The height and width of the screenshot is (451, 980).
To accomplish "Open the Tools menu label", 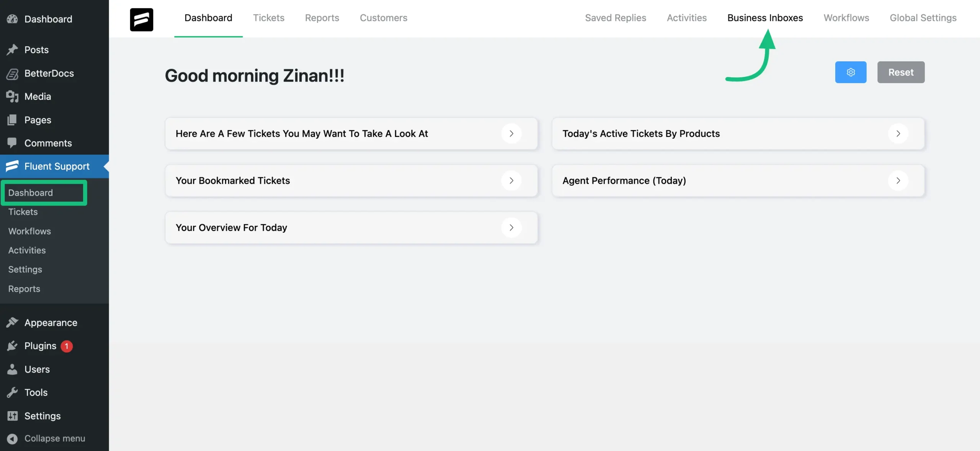I will pyautogui.click(x=36, y=392).
